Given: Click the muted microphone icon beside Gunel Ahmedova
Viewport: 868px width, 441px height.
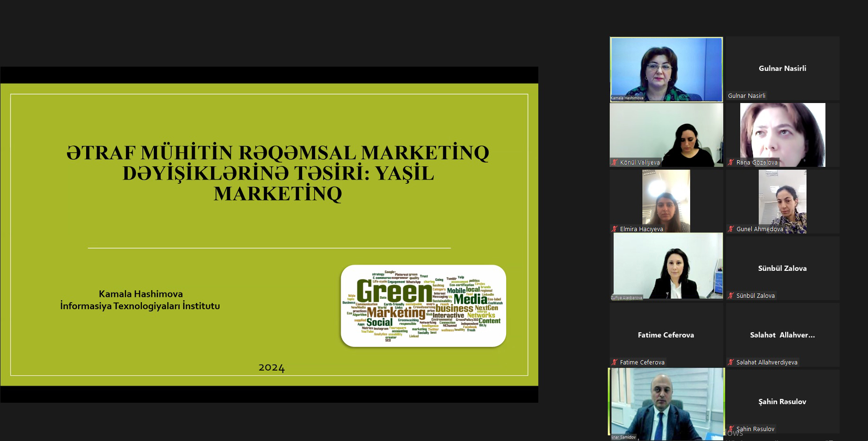Looking at the screenshot, I should pyautogui.click(x=731, y=229).
